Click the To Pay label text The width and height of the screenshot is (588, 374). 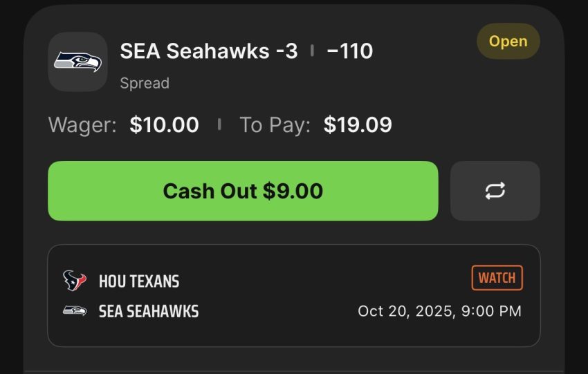tap(275, 125)
